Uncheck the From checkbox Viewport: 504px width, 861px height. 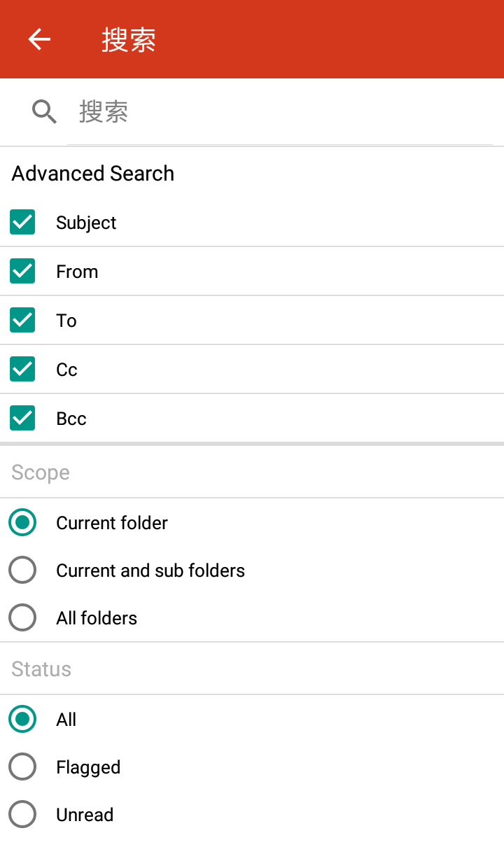click(22, 272)
